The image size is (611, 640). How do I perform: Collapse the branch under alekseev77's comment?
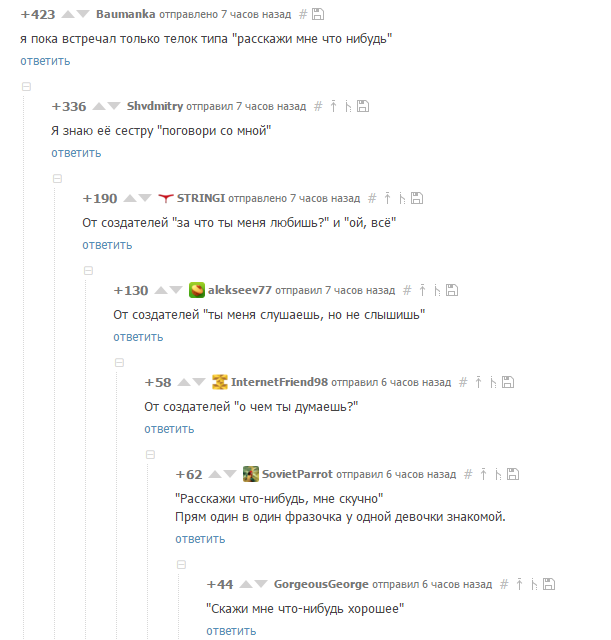(x=119, y=362)
